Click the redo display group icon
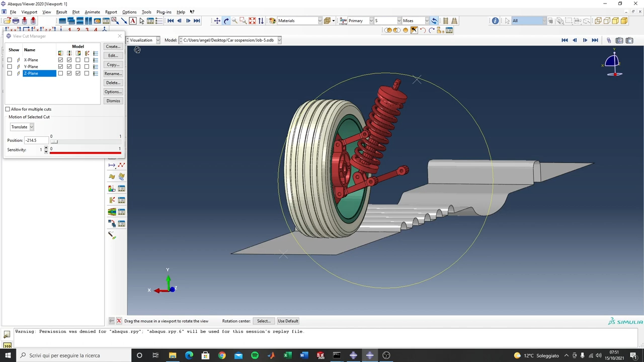This screenshot has height=362, width=644. coord(431,30)
